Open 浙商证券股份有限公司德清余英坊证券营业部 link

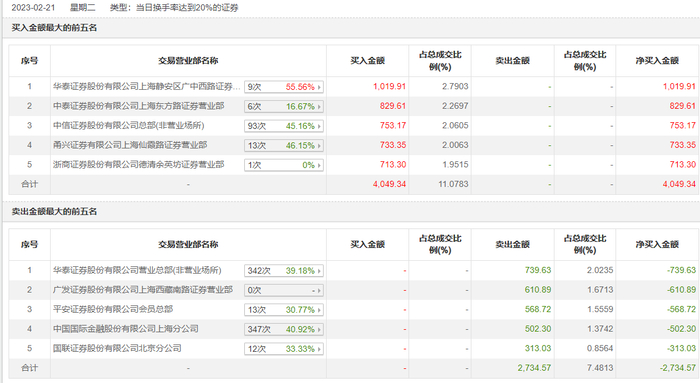click(138, 165)
